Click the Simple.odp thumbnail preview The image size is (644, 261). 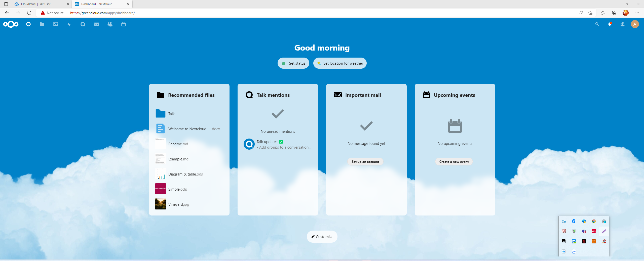(x=161, y=189)
